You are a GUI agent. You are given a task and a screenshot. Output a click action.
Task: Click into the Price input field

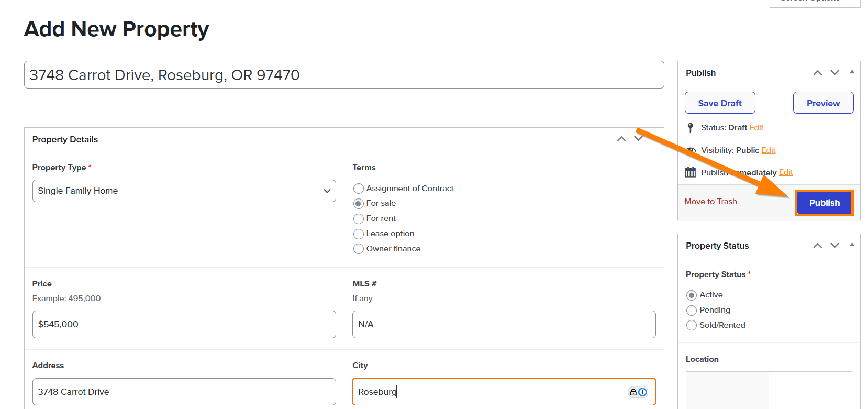click(184, 325)
